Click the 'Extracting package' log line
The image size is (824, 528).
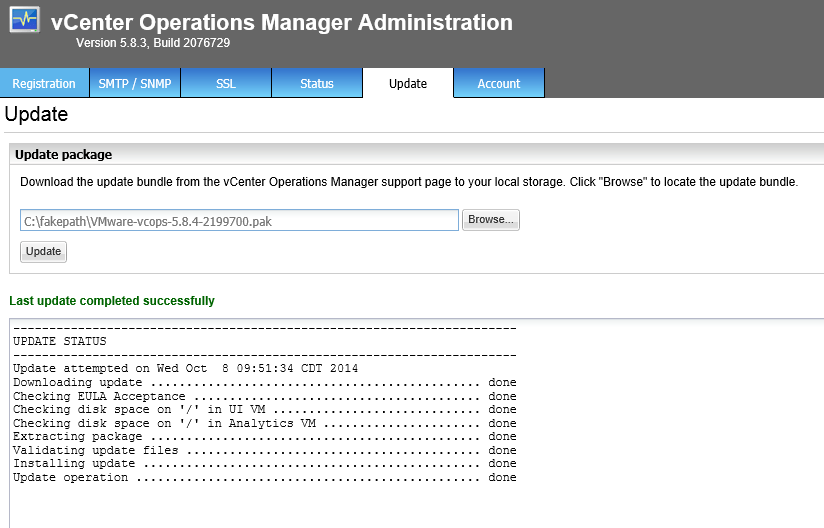coord(265,437)
